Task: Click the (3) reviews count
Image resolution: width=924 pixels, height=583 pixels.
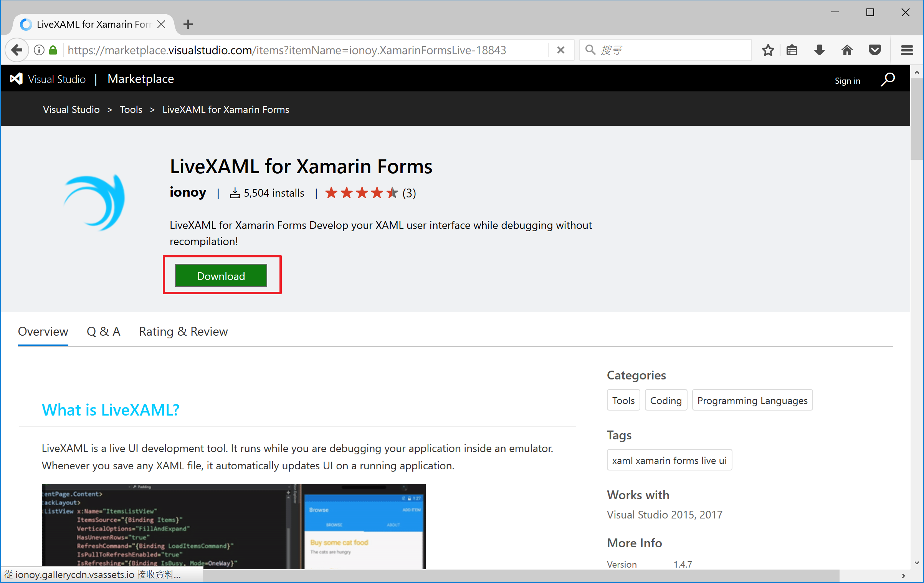Action: [x=409, y=193]
